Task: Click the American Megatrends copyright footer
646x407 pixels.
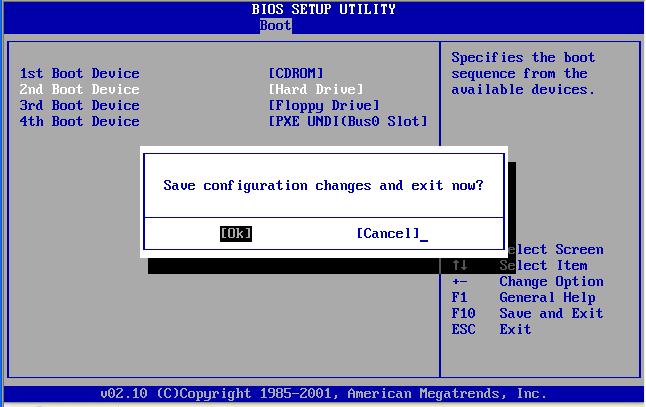Action: pyautogui.click(x=323, y=394)
